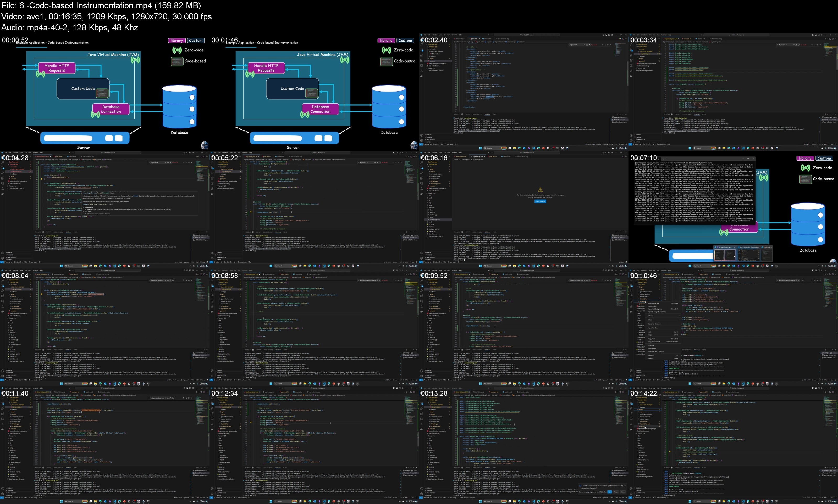This screenshot has width=838, height=504.
Task: Click Zero-code legend icon in 00:07:10 frame
Action: click(805, 168)
